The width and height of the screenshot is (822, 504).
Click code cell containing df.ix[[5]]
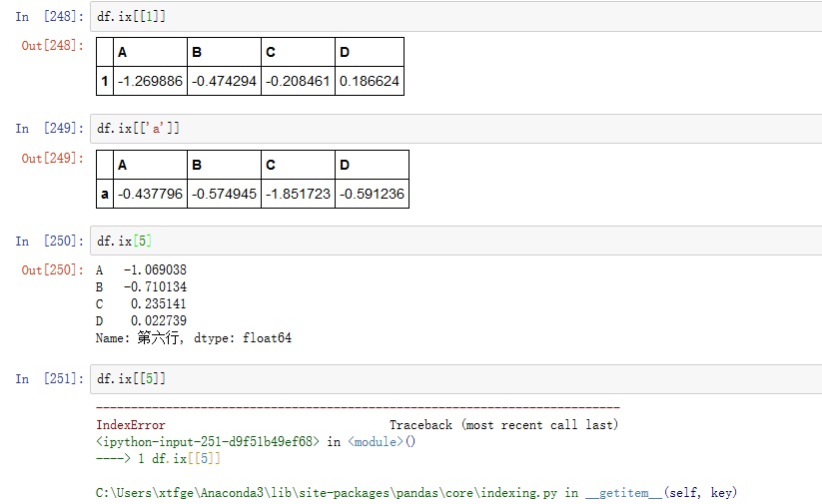(456, 379)
